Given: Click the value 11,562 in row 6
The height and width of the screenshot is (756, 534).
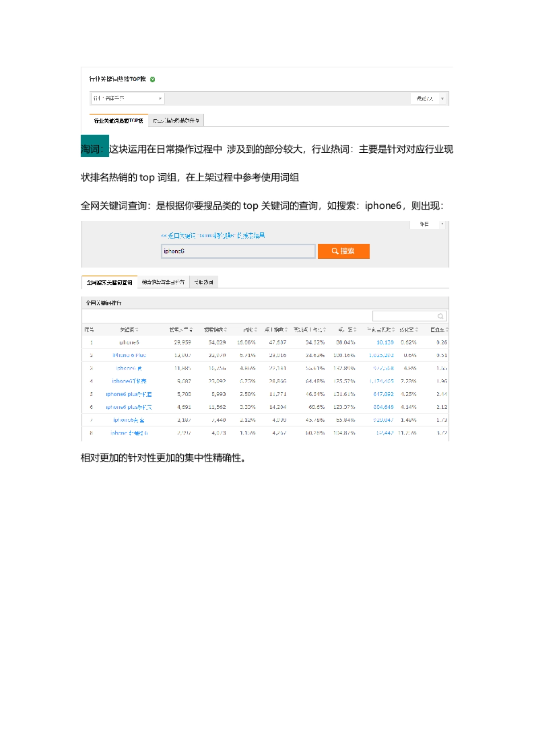Looking at the screenshot, I should coord(217,407).
